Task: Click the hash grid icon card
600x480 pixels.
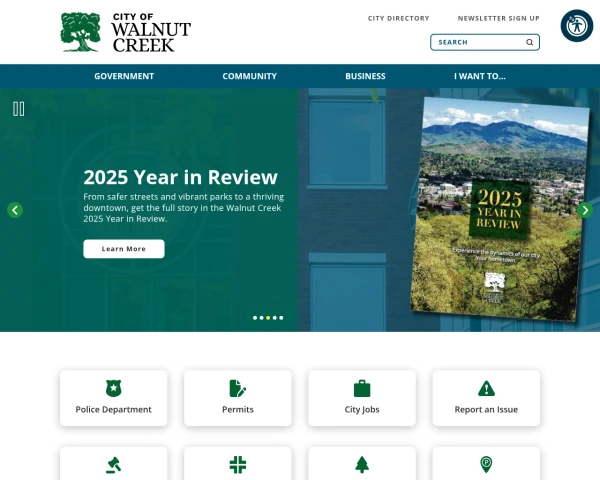Action: tap(238, 465)
